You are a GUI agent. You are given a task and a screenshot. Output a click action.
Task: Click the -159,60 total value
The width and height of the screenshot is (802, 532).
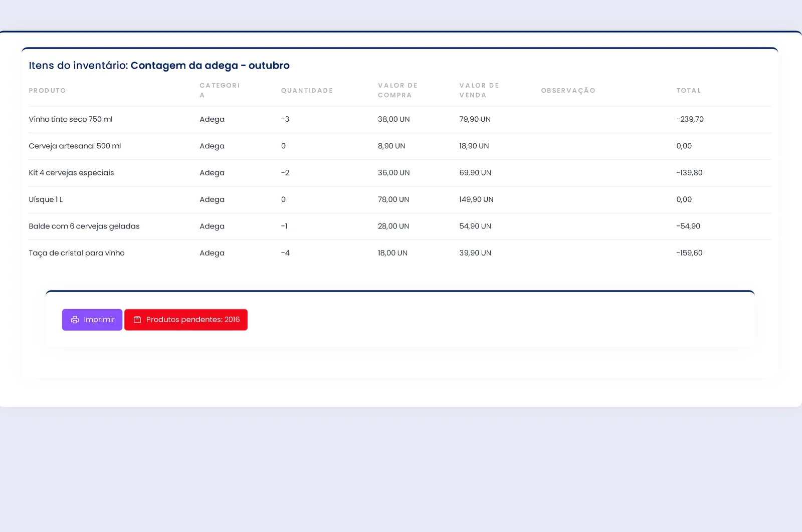click(x=689, y=253)
